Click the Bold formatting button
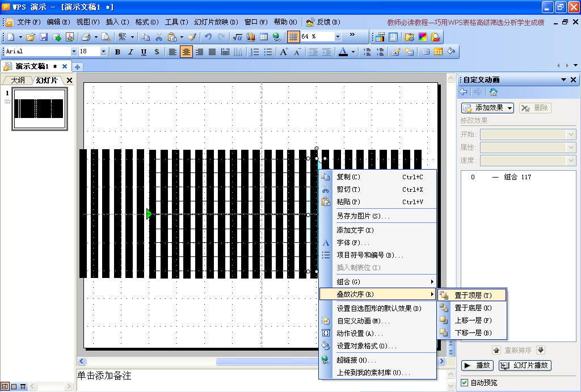This screenshot has width=581, height=392. pos(117,52)
